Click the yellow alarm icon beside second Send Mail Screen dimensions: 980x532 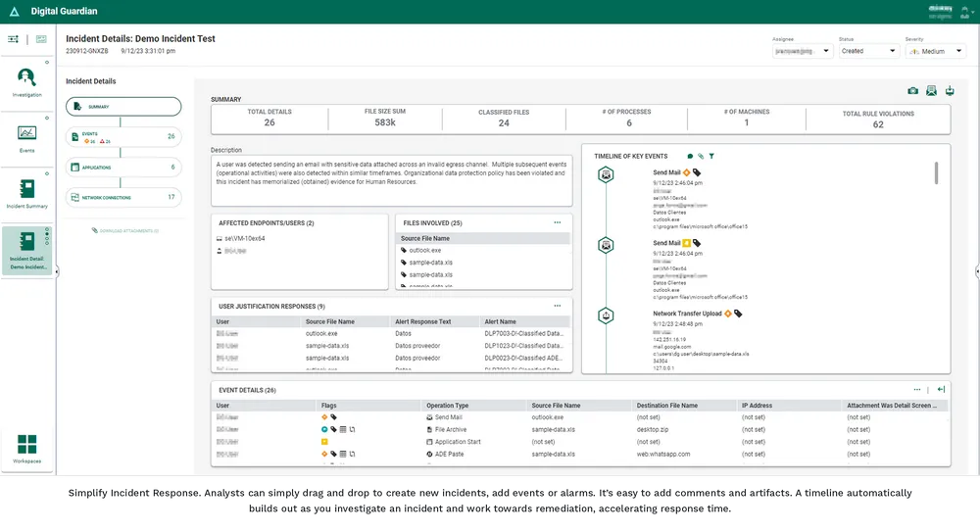(686, 243)
